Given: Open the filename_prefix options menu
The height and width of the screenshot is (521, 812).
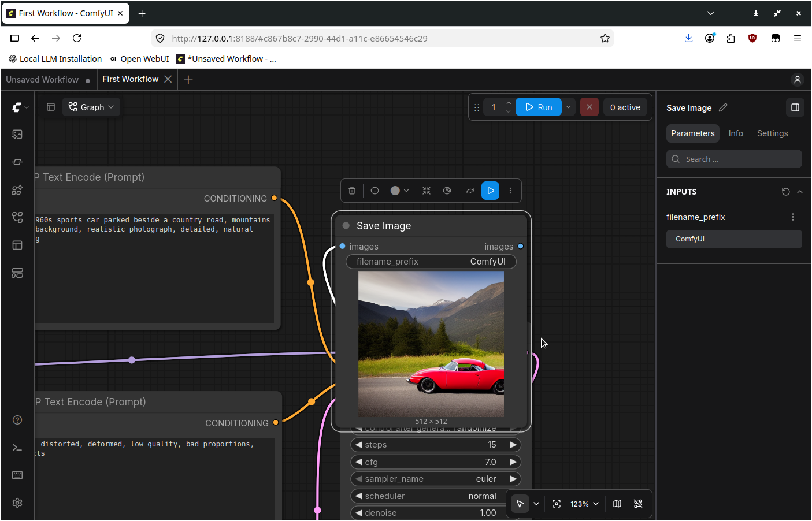Looking at the screenshot, I should (x=793, y=217).
